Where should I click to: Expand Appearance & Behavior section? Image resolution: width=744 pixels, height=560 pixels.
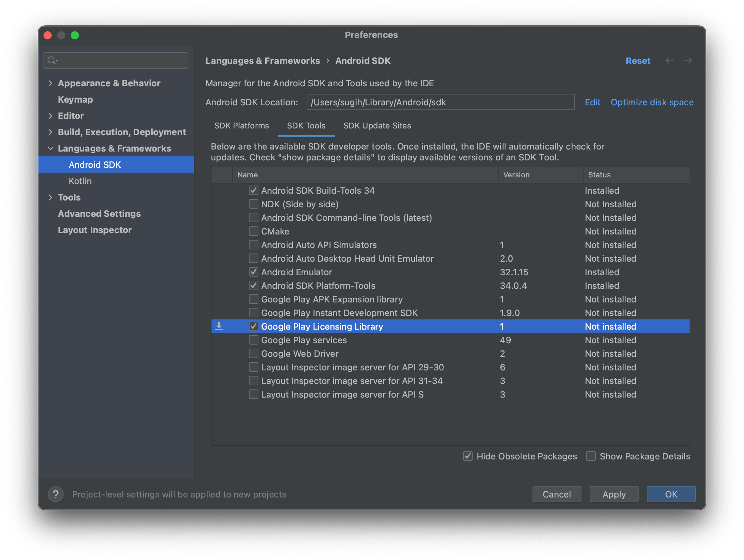(50, 83)
